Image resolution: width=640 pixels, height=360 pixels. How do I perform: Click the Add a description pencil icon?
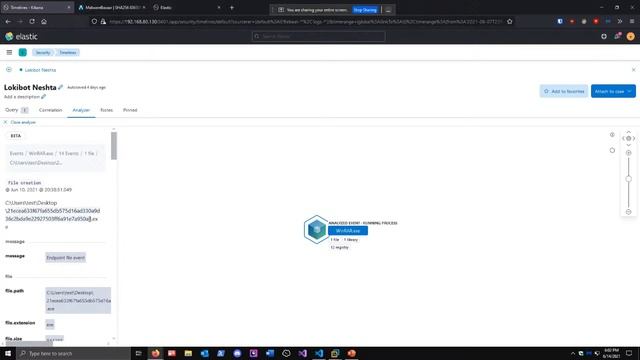point(43,97)
